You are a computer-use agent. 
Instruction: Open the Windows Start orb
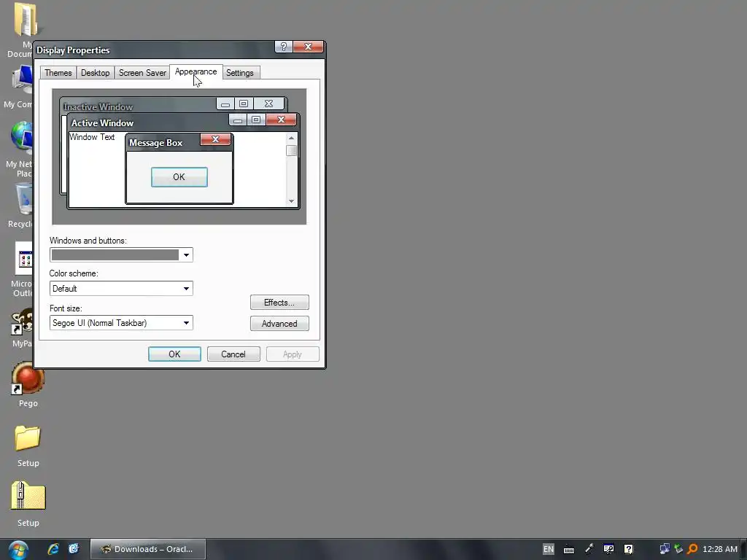click(x=18, y=550)
